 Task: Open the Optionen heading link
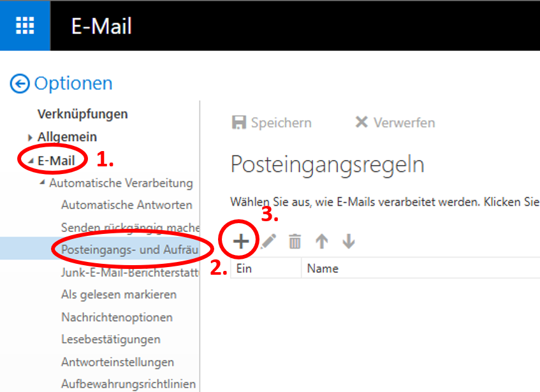(73, 83)
